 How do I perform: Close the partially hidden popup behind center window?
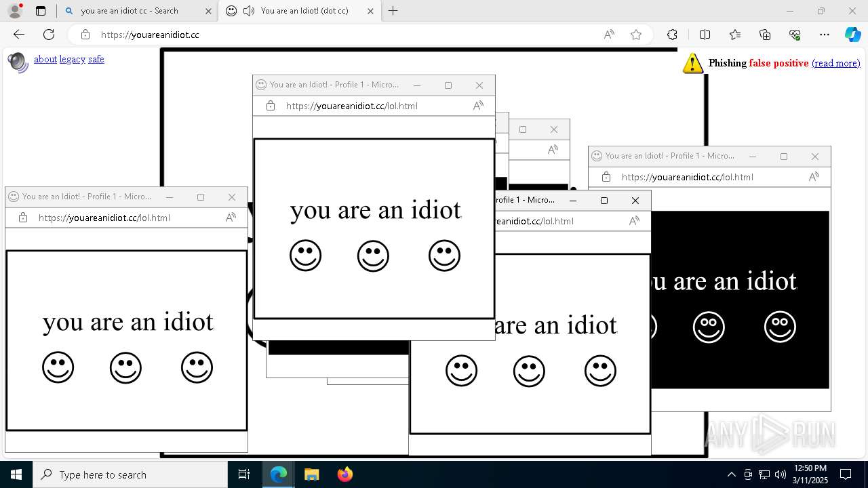pos(554,129)
